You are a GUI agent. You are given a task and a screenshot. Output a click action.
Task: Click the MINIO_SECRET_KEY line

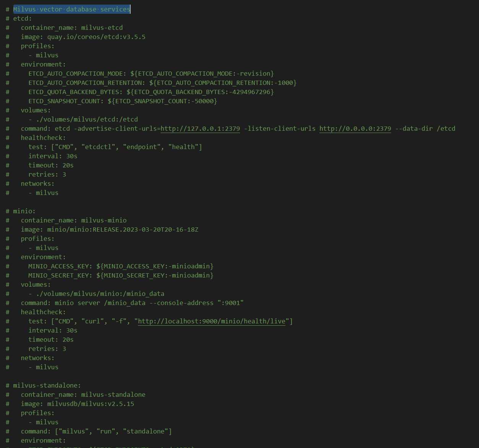click(121, 275)
